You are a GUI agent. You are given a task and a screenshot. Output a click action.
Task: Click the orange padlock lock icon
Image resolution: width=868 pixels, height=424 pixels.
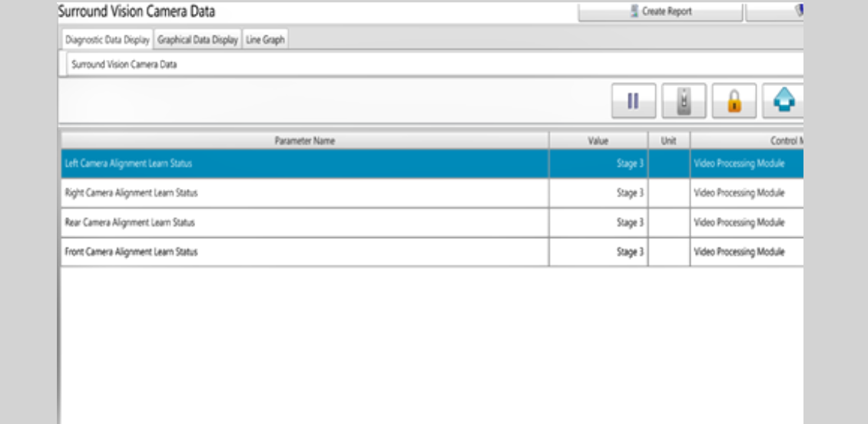tap(734, 101)
